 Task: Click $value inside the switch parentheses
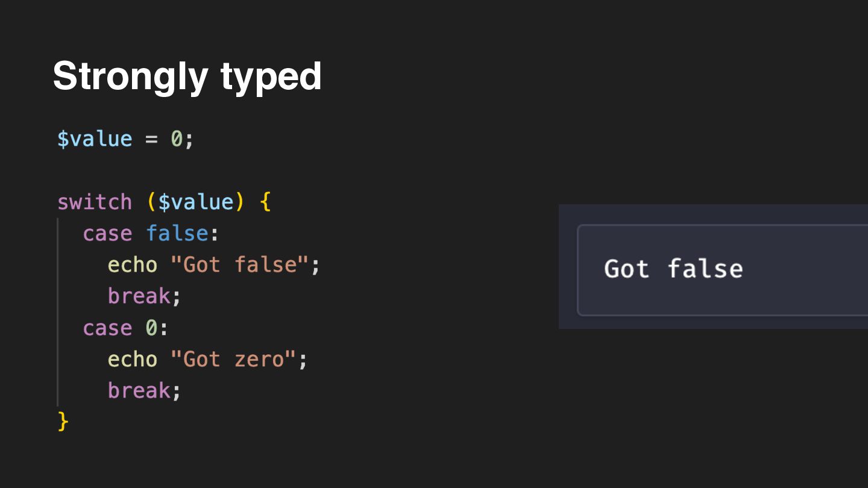click(x=195, y=202)
